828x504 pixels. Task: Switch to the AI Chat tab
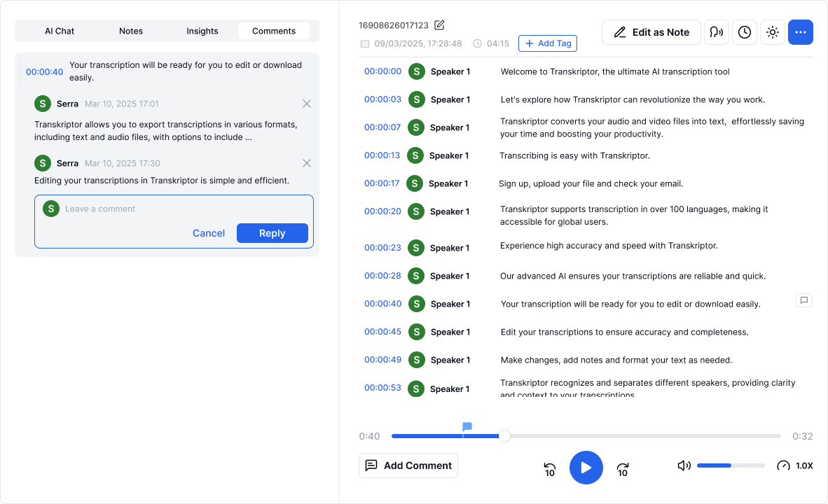point(59,31)
